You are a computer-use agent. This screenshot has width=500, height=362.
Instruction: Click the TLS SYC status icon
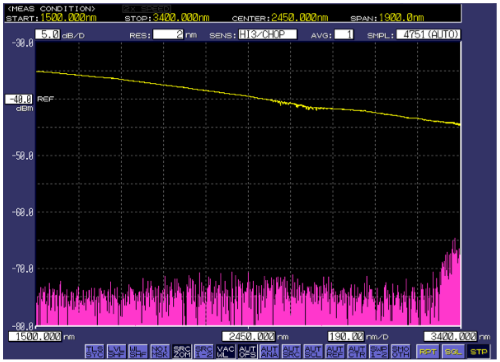point(95,352)
